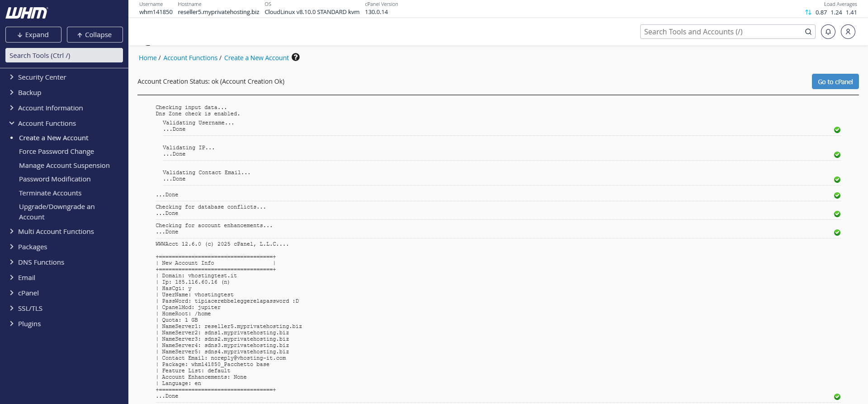Expand the DNS Functions section
This screenshot has height=404, width=868.
click(x=41, y=262)
